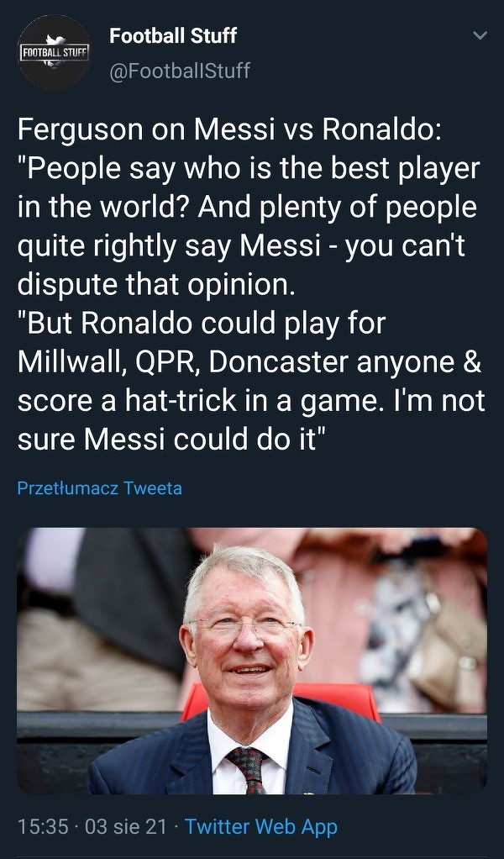The width and height of the screenshot is (504, 859).
Task: Click Przetłumacz Tweeta to translate the tweet
Action: pos(99,487)
